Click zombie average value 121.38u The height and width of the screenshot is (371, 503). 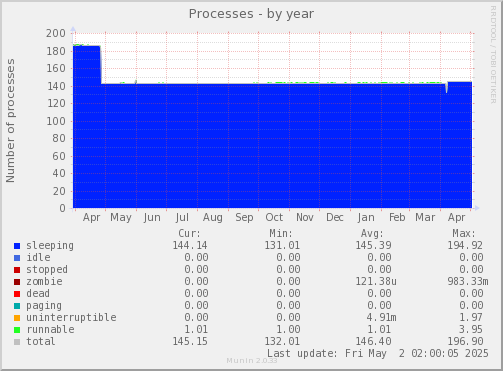pos(376,281)
